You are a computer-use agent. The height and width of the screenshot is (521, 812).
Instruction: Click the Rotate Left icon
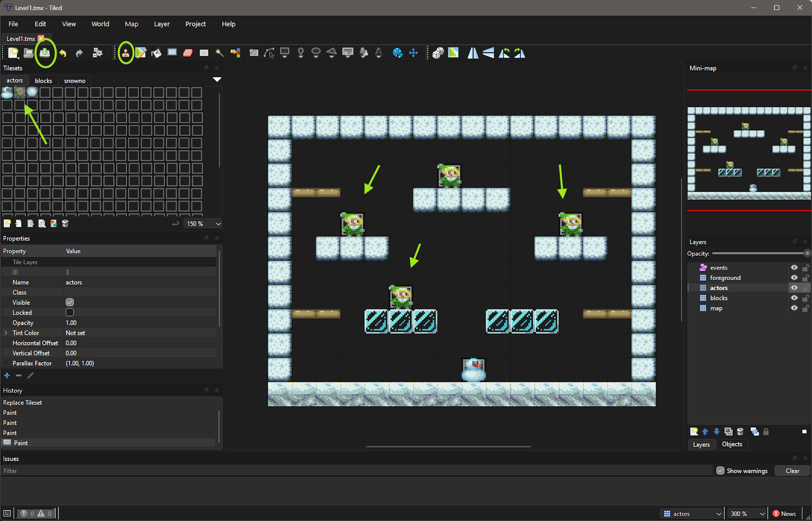coord(504,53)
